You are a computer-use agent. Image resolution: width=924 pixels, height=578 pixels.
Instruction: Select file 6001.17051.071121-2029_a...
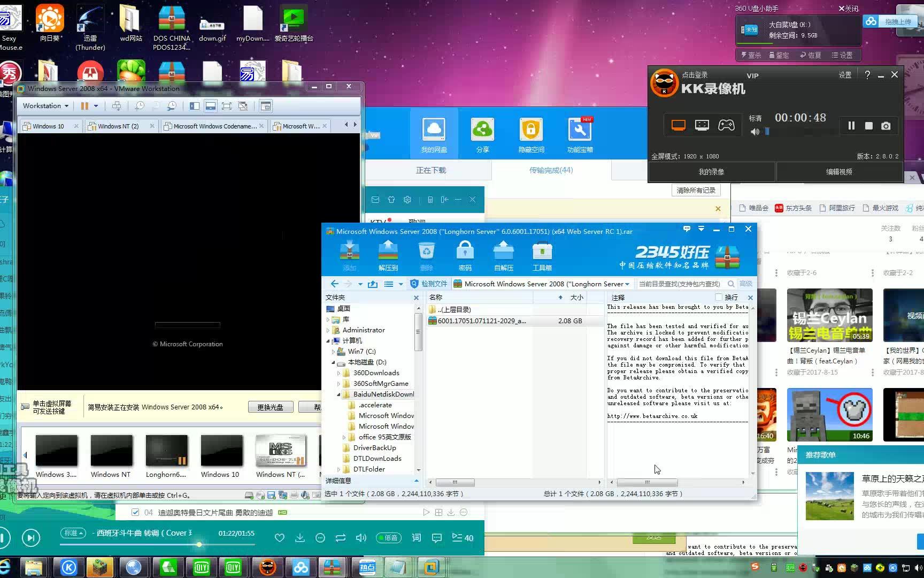514,321
